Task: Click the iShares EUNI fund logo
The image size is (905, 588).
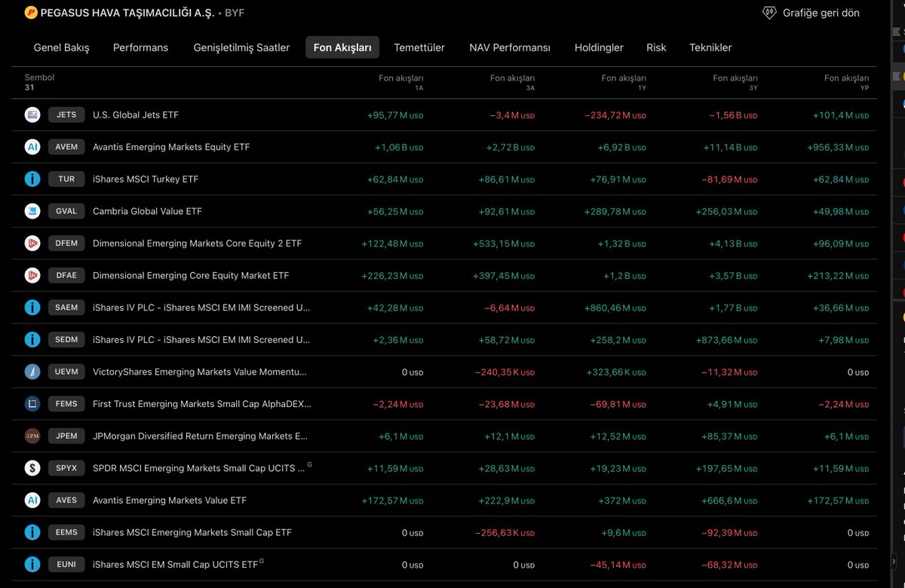Action: (x=32, y=565)
